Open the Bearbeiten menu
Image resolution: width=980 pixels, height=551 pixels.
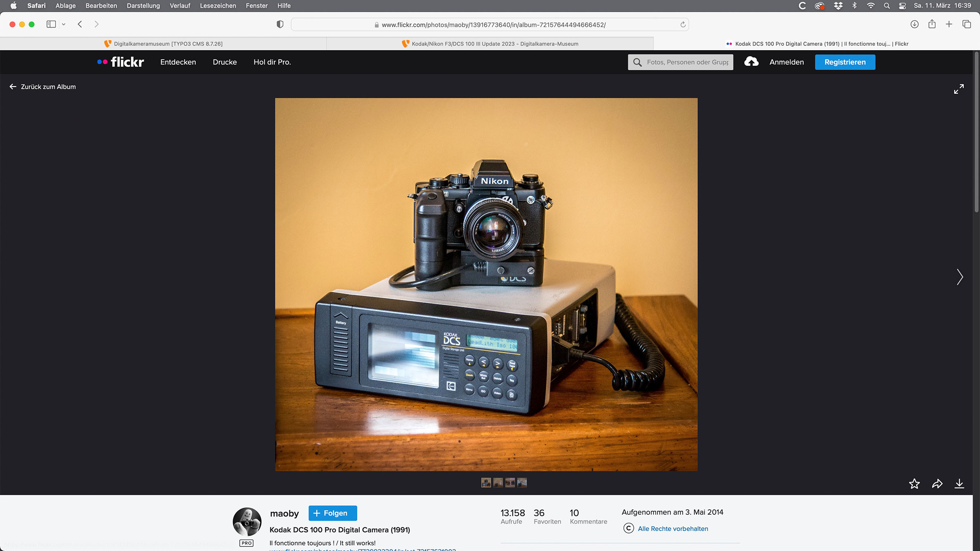tap(101, 6)
